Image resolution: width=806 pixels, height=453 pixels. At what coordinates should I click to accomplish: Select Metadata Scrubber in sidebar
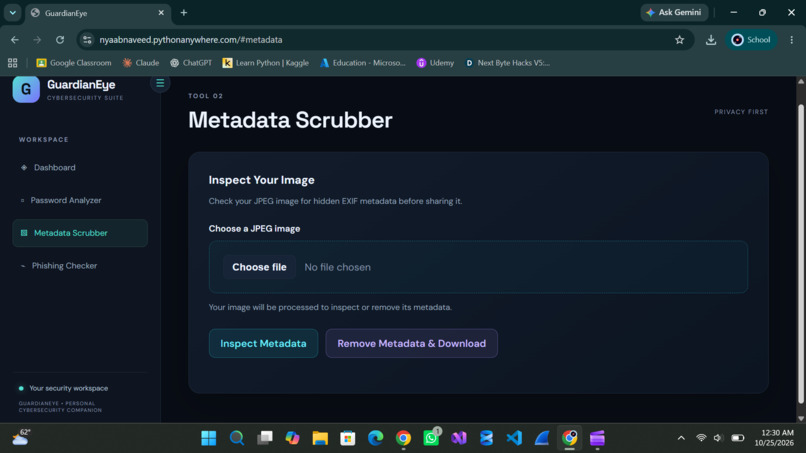pos(80,233)
